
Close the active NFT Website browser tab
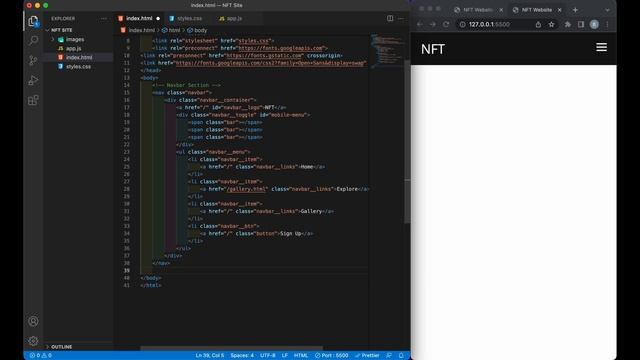coord(560,10)
